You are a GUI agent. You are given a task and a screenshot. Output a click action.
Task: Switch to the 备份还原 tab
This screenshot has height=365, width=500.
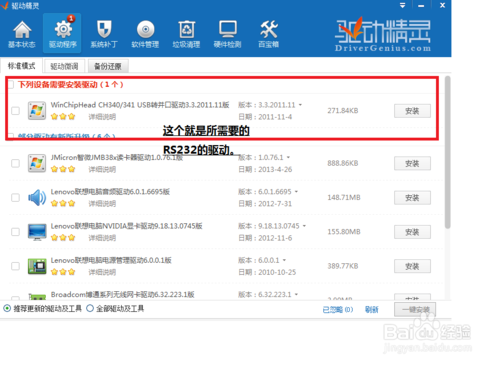tap(108, 66)
